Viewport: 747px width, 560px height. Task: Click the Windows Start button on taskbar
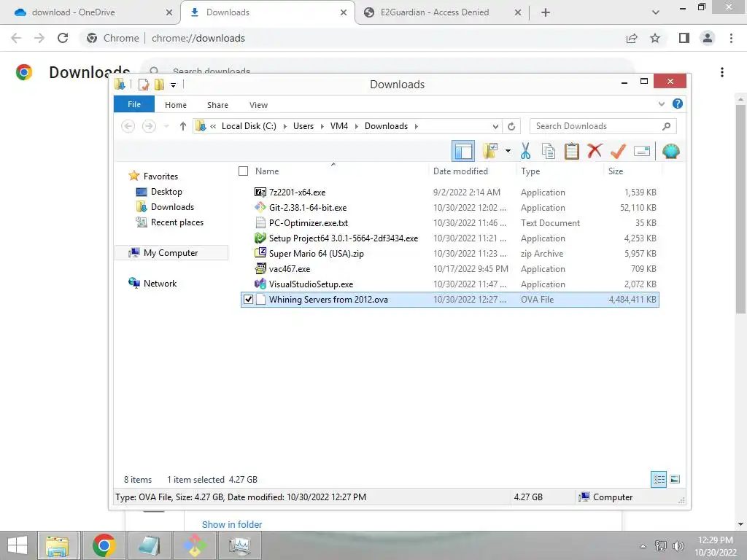18,545
